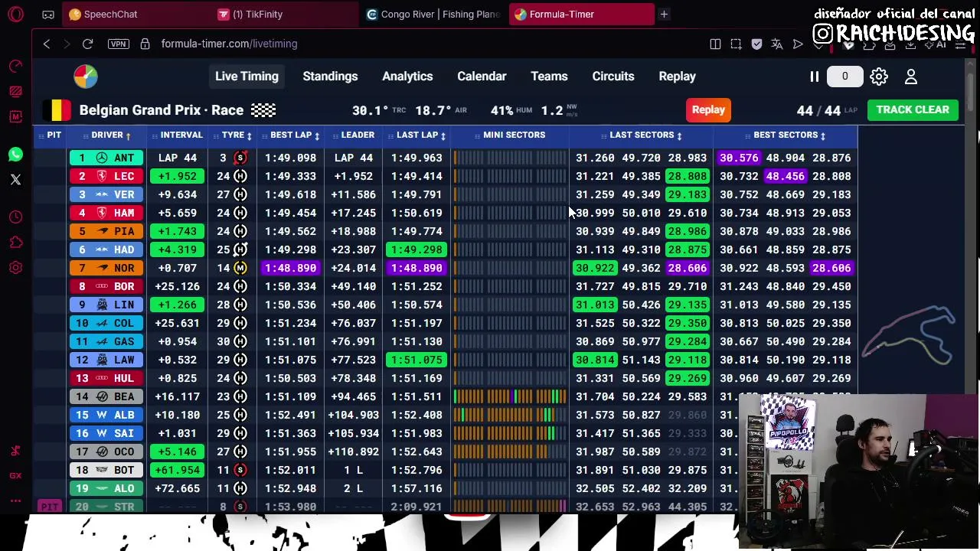Viewport: 980px width, 551px height.
Task: Click the PIT label for STR
Action: click(50, 507)
